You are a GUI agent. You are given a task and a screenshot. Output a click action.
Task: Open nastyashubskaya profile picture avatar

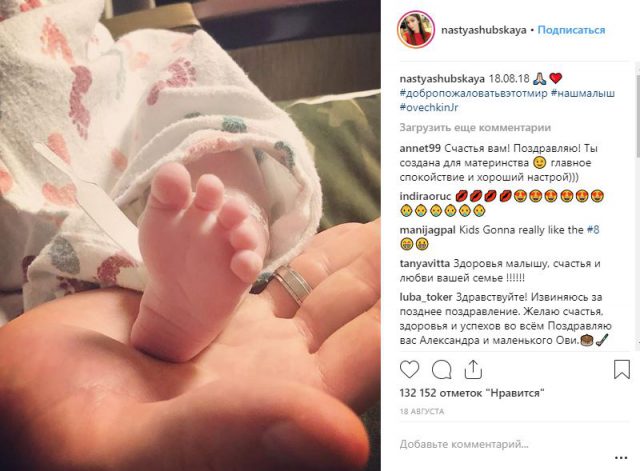pos(416,30)
